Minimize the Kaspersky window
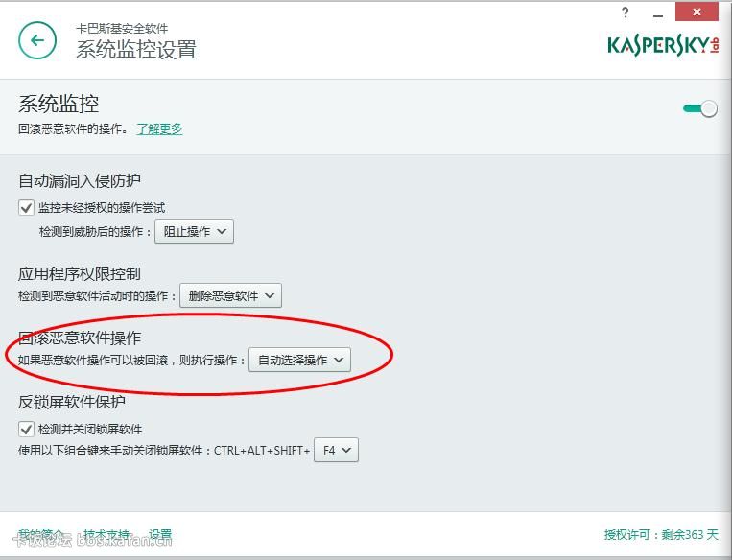 click(x=658, y=15)
